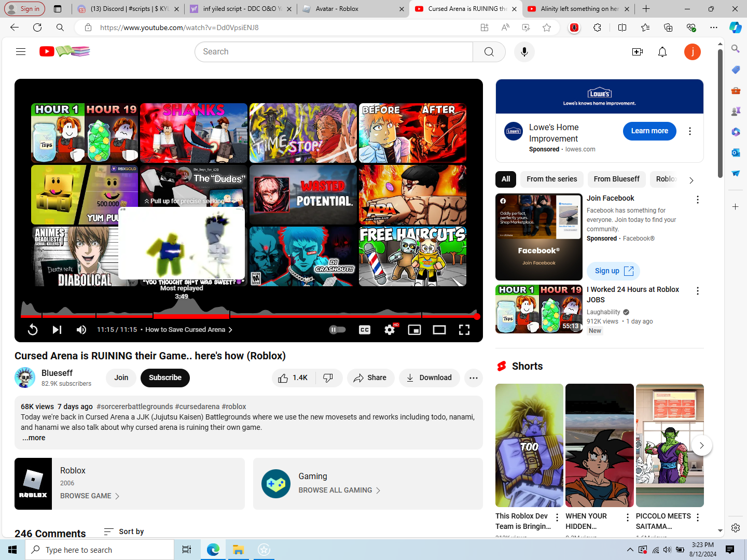
Task: Select the From the series chip
Action: click(x=551, y=179)
